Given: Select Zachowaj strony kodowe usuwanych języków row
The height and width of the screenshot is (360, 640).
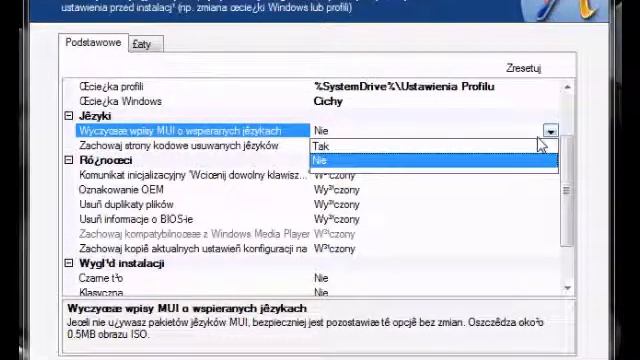Looking at the screenshot, I should point(179,146).
